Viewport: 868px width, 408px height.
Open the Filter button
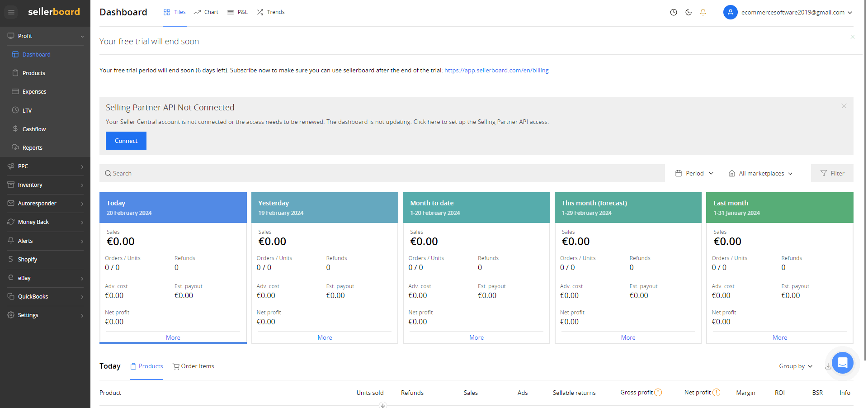(832, 173)
